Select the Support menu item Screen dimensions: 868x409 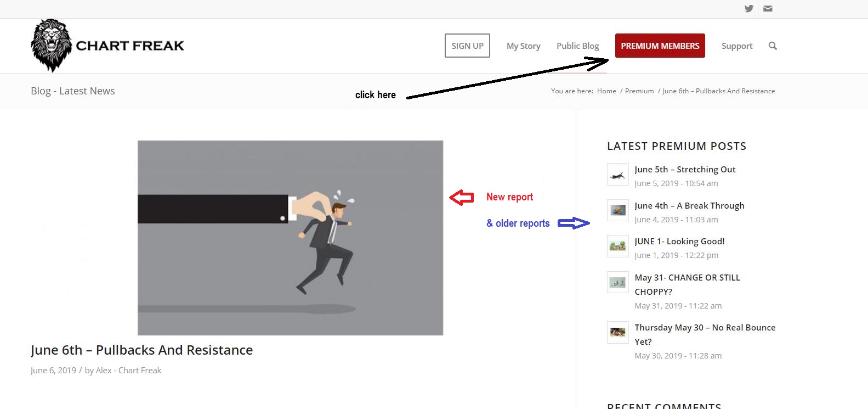pos(736,46)
